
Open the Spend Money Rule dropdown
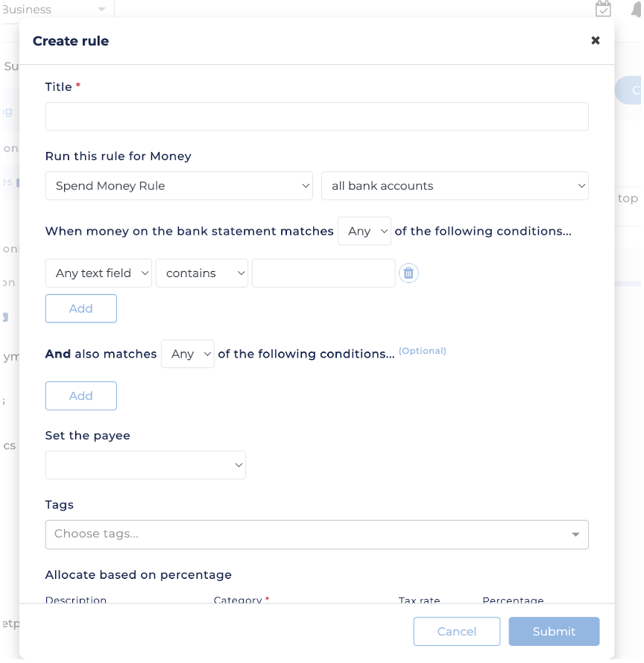[x=179, y=186]
